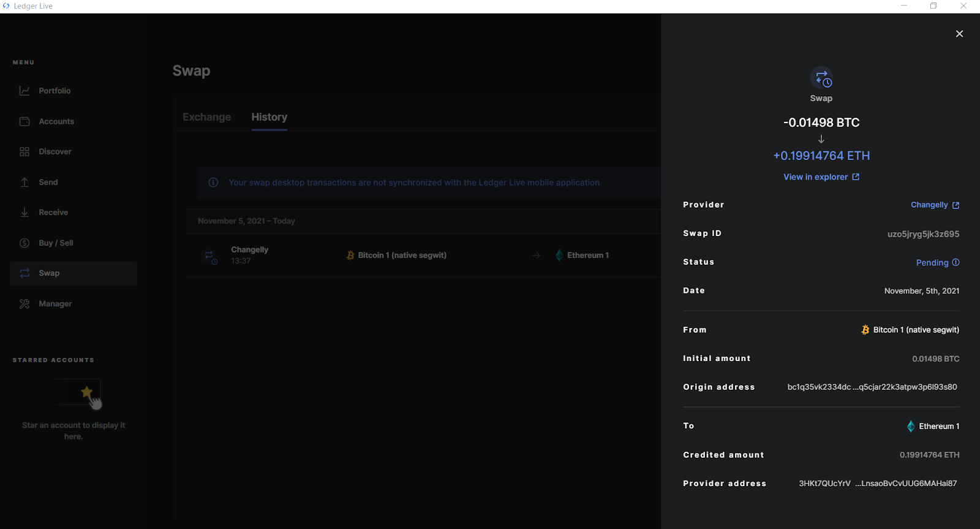Click the -0.01498 BTC amount heading
980x529 pixels.
(821, 123)
